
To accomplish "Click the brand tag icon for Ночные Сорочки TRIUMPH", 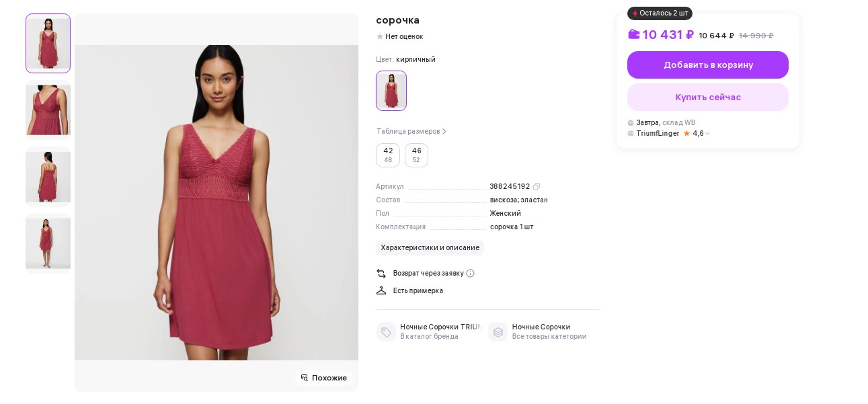I will click(386, 331).
